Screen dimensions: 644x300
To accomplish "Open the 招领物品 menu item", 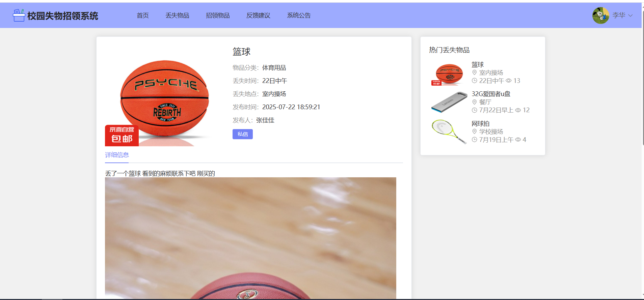I will pos(218,16).
